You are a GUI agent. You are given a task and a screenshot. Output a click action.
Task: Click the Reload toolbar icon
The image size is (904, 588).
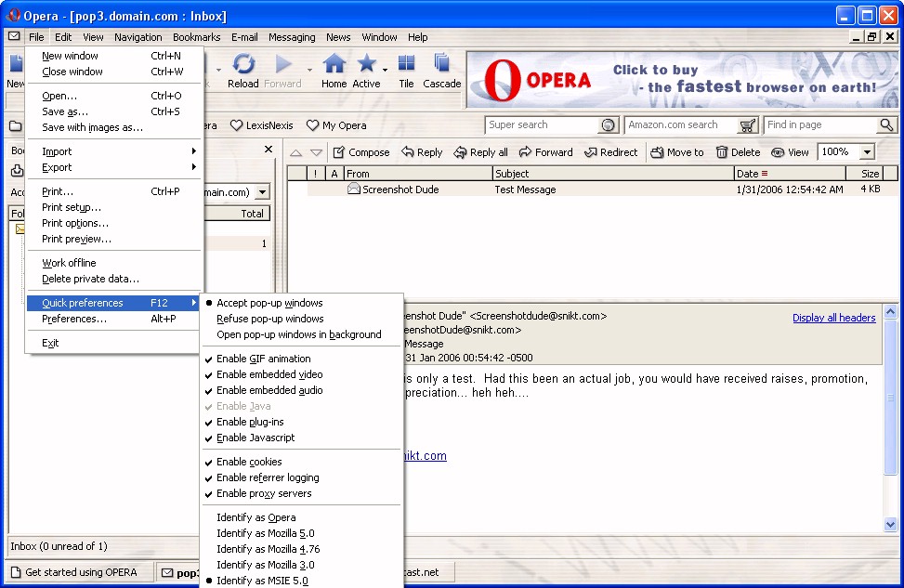pos(243,63)
